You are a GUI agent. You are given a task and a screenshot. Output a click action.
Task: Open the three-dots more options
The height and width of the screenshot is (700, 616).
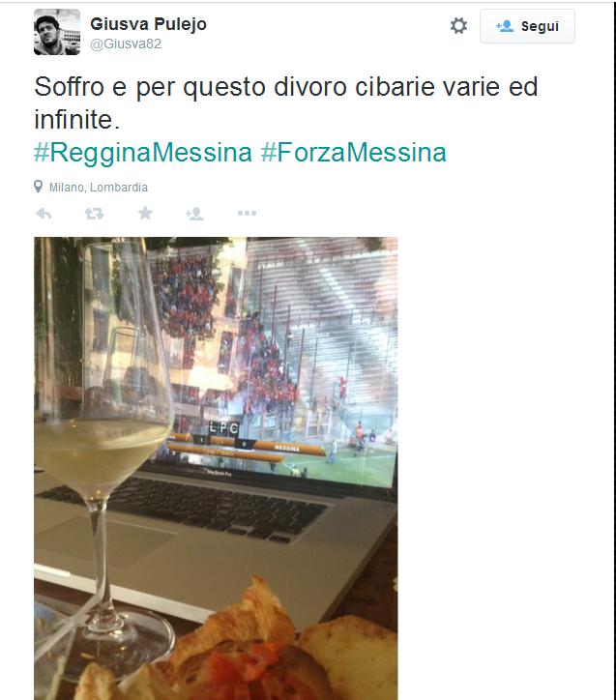tap(247, 214)
